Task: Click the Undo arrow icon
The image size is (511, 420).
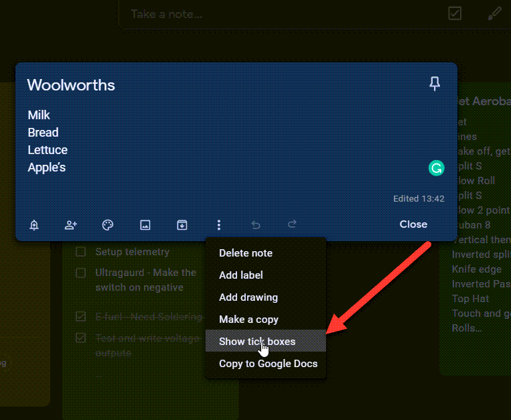Action: coord(256,225)
